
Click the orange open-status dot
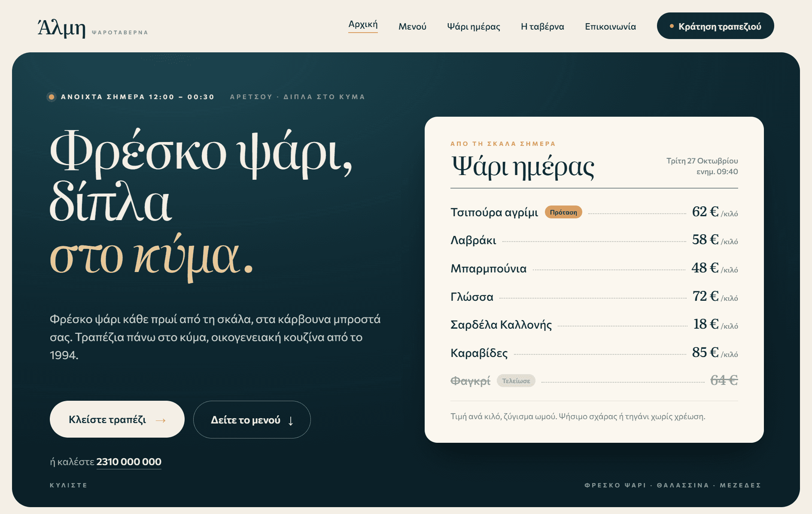point(52,97)
